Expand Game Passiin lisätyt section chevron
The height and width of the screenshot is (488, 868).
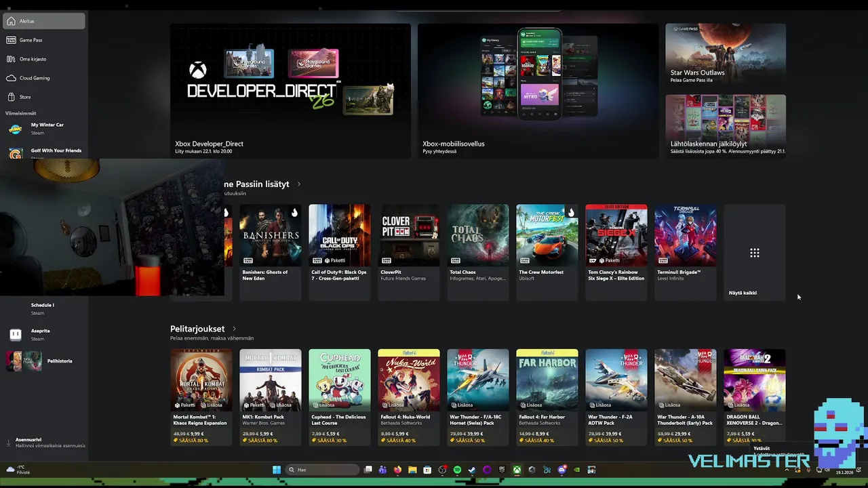(x=299, y=184)
